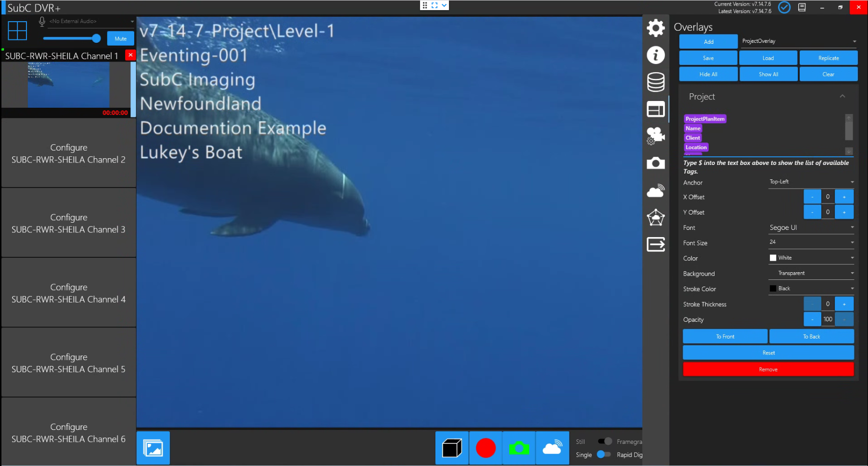Click the cloud stream button in bottom toolbar
The image size is (868, 466).
click(x=552, y=448)
